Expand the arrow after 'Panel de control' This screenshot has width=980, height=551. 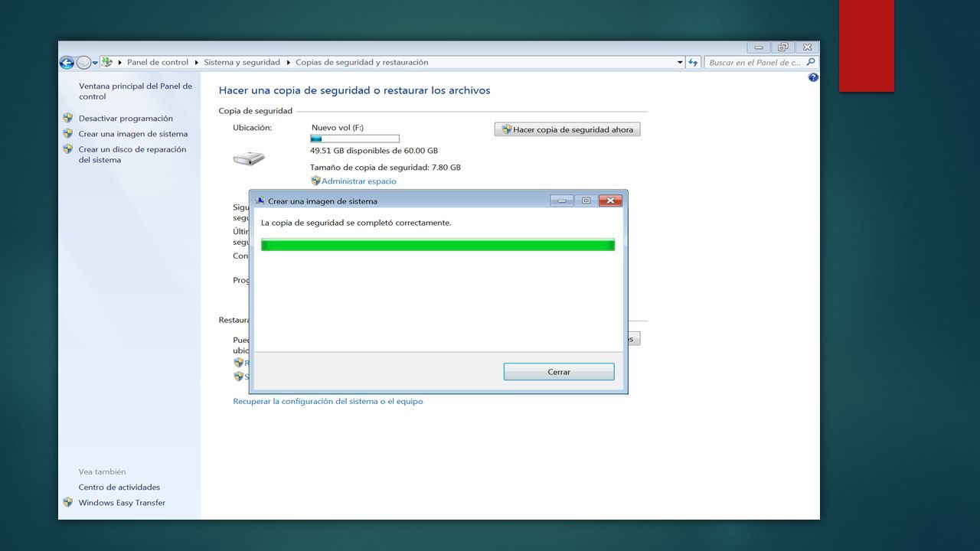196,62
